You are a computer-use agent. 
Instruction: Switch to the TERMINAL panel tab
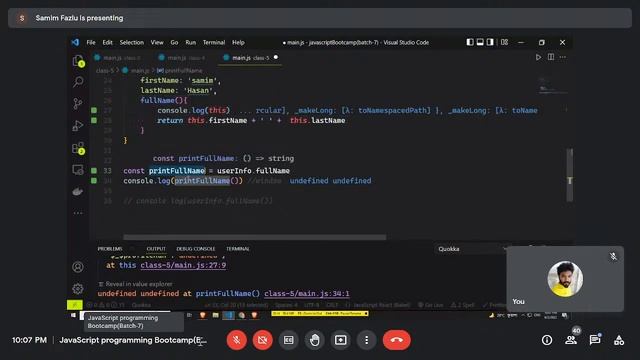click(x=238, y=249)
